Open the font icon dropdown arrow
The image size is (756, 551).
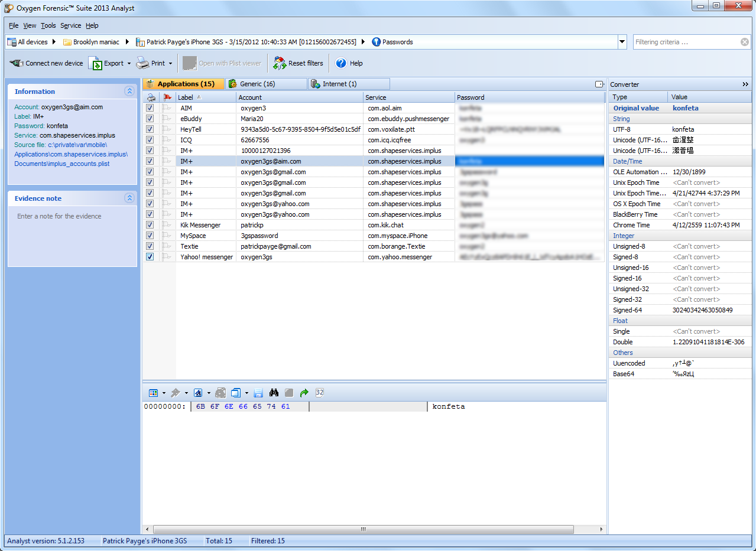coord(209,393)
